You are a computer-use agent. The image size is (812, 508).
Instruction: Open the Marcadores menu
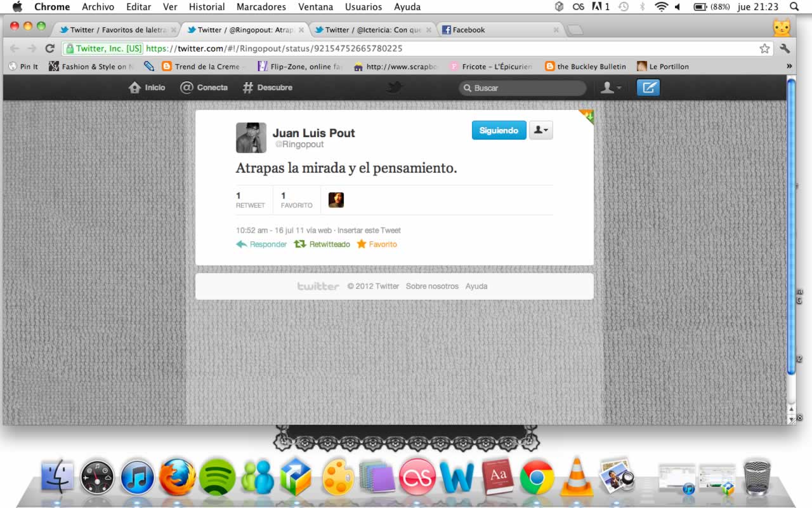(261, 7)
